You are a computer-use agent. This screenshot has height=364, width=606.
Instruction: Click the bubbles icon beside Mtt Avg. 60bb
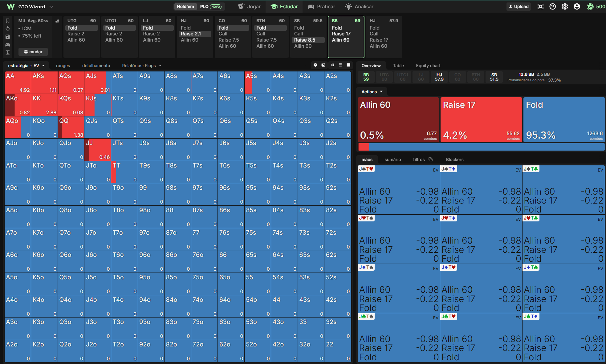pyautogui.click(x=57, y=21)
